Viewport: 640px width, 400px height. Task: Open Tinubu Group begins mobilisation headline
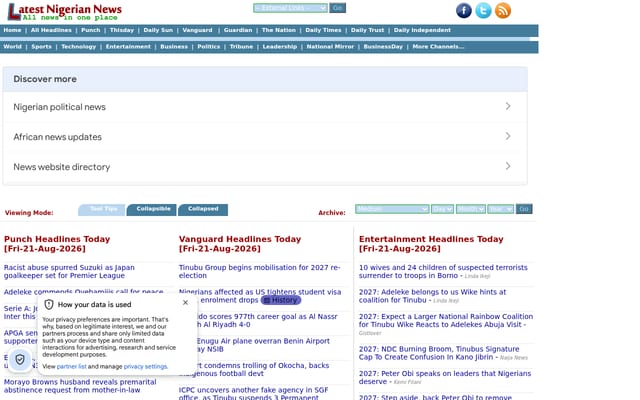259,271
